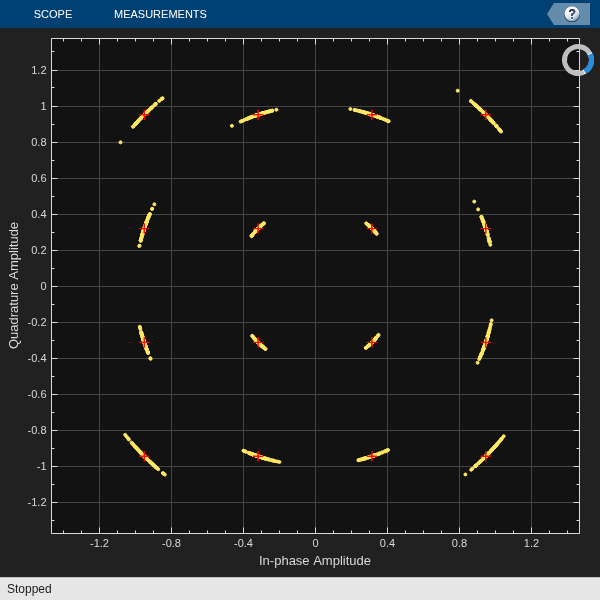
Task: Click red reference marker at -0.95, -0.95
Action: click(x=144, y=456)
